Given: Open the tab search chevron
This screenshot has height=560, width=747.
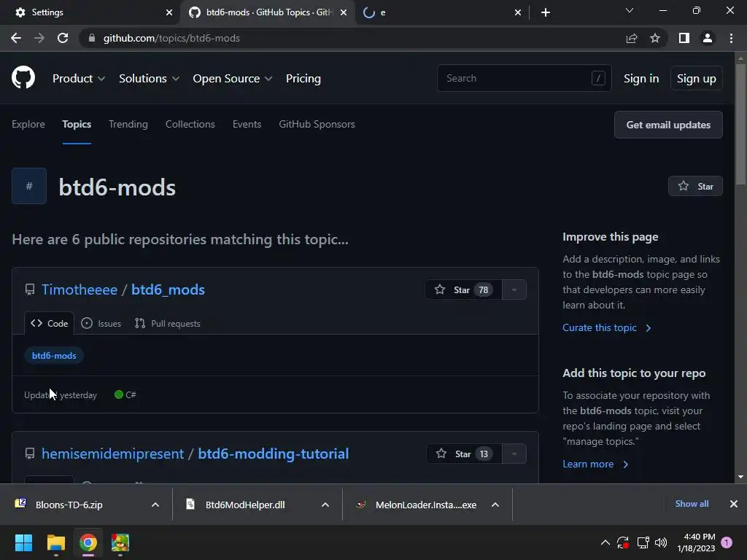Looking at the screenshot, I should (x=630, y=10).
